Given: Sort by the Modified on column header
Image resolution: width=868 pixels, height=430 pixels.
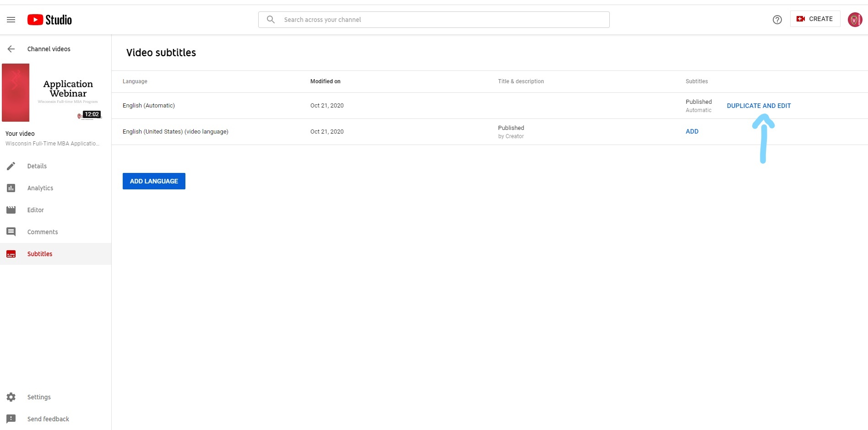Looking at the screenshot, I should pyautogui.click(x=325, y=81).
